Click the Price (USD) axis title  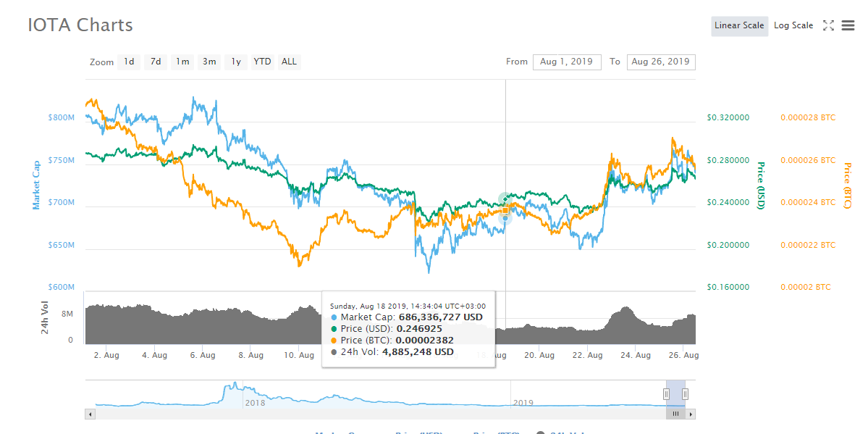click(760, 185)
